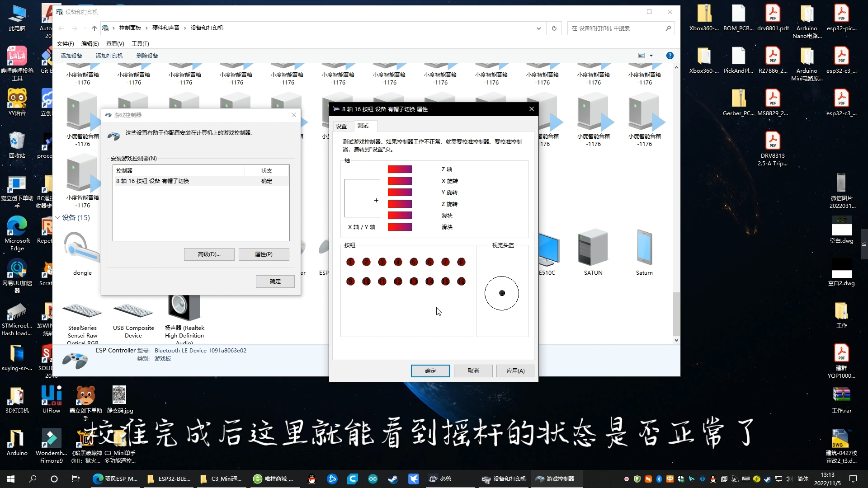Image resolution: width=868 pixels, height=488 pixels.
Task: Open help via the question mark icon
Action: point(670,55)
